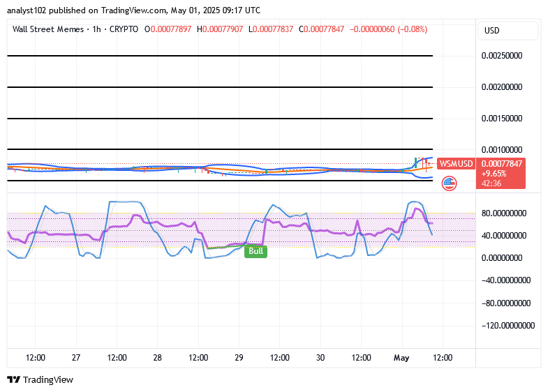Click the 0.00250000 price axis label

pyautogui.click(x=502, y=56)
